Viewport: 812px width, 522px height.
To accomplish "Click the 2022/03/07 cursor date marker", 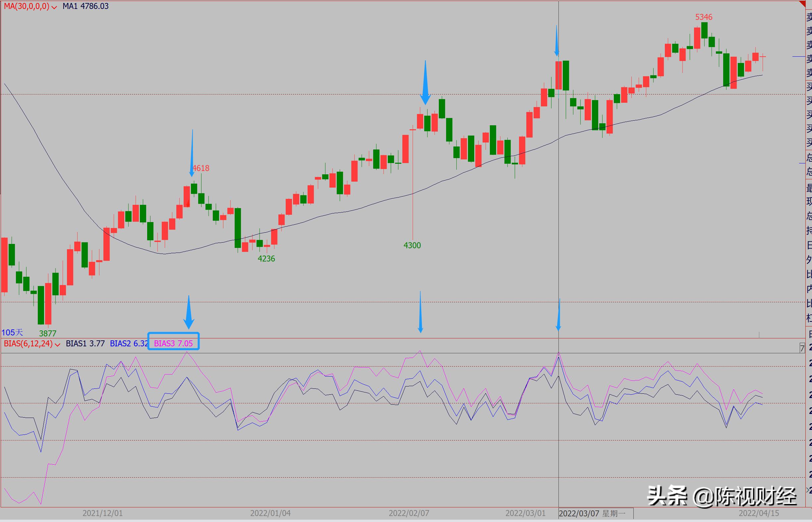I will click(x=592, y=513).
